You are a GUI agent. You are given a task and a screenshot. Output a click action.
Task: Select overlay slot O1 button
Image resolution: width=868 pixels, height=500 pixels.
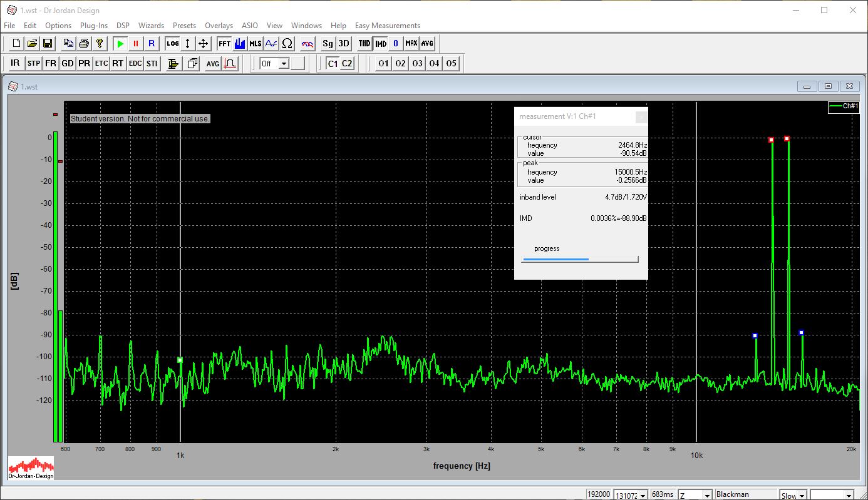pyautogui.click(x=383, y=63)
